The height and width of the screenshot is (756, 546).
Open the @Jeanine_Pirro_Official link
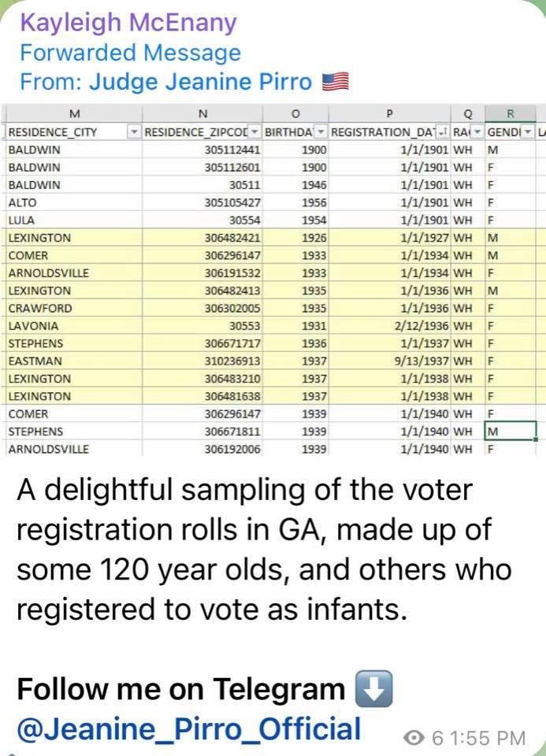[x=188, y=728]
